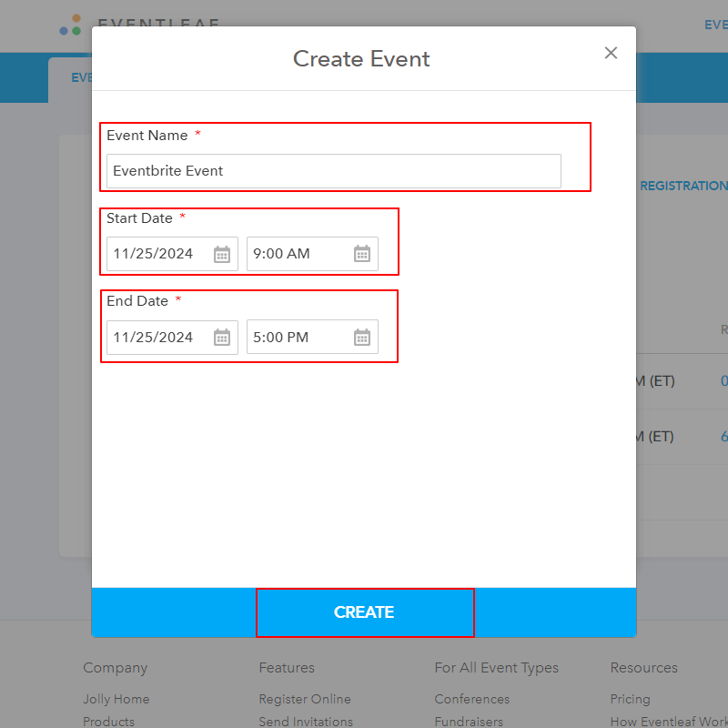Open the start time picker icon

[x=363, y=254]
